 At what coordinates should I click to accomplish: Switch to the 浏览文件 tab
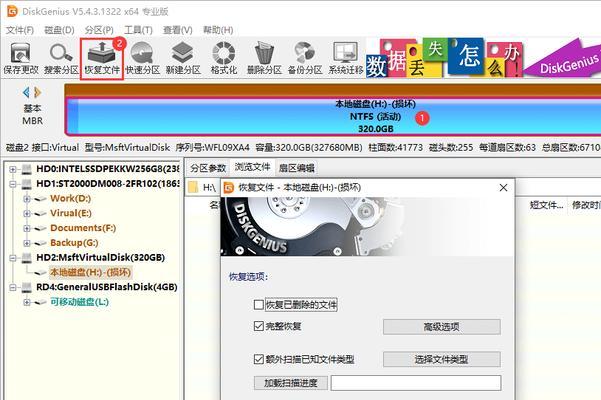(x=253, y=167)
